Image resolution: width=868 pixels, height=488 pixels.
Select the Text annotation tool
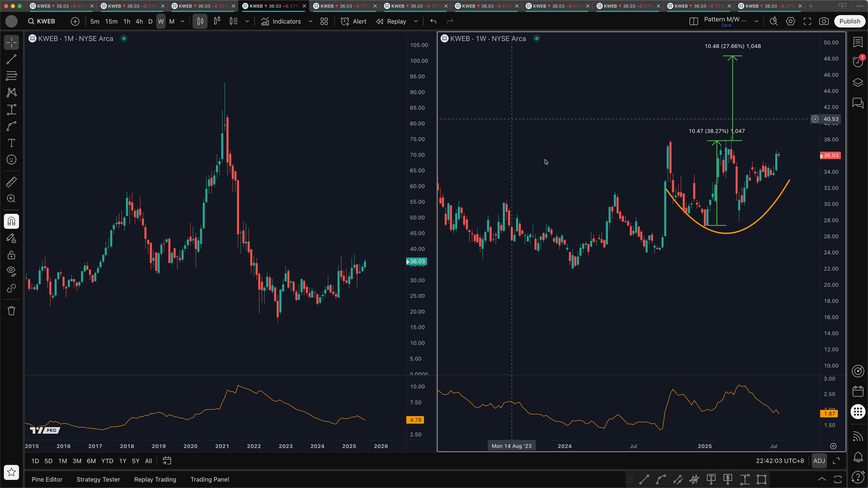(x=12, y=143)
